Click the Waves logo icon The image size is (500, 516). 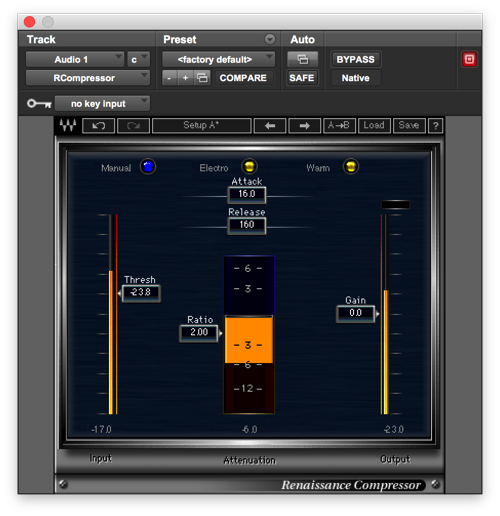pyautogui.click(x=68, y=126)
